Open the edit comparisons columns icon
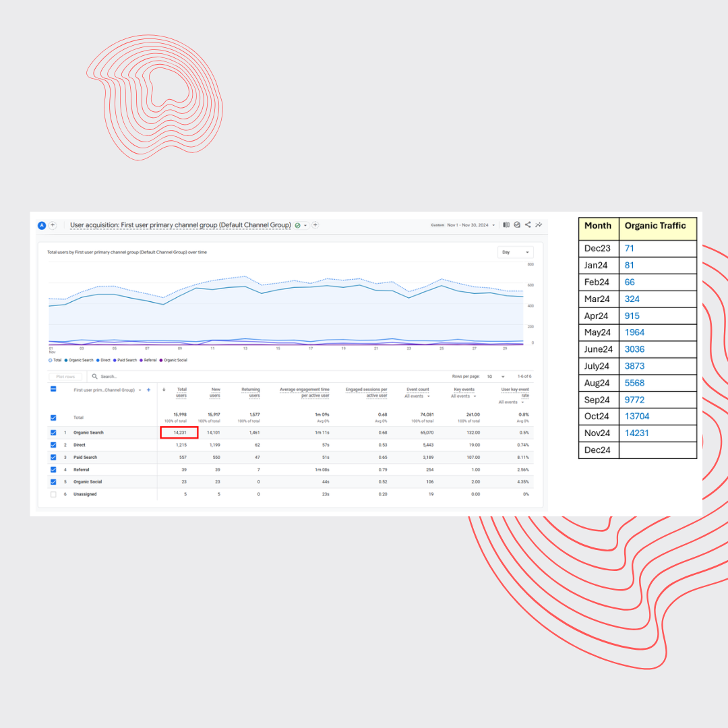Viewport: 728px width, 728px height. [x=506, y=225]
